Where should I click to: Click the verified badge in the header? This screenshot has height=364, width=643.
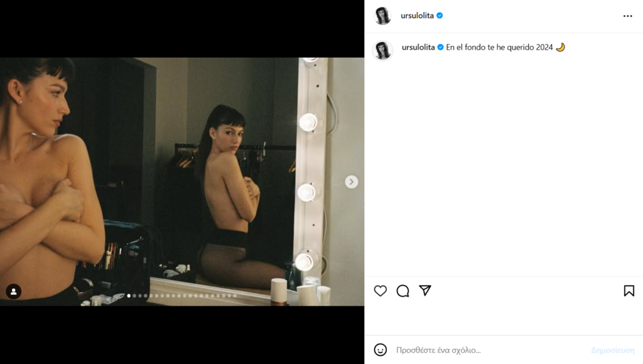pos(440,16)
